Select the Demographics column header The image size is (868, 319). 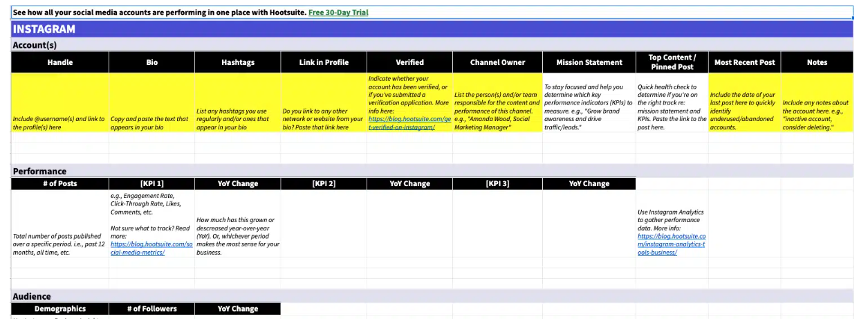(60, 309)
